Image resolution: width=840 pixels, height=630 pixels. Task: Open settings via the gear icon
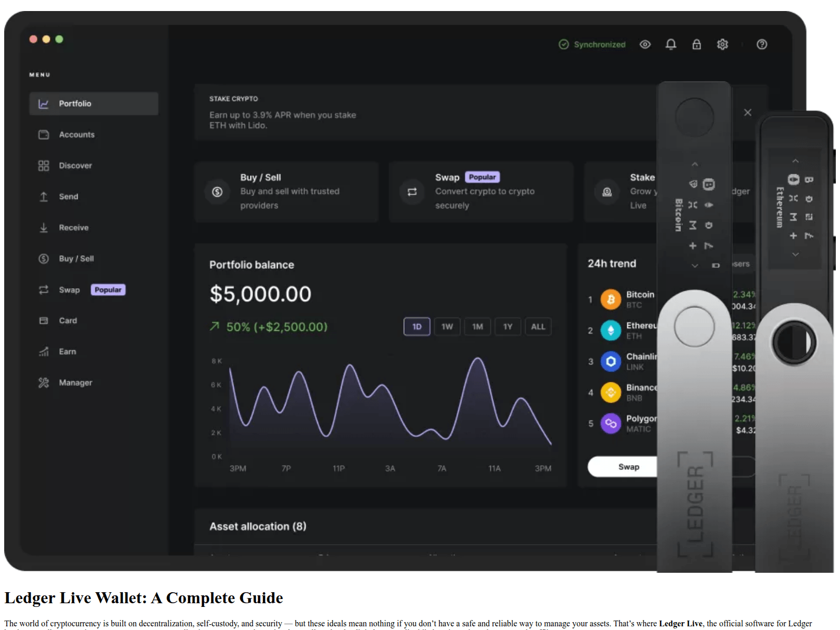click(x=722, y=45)
